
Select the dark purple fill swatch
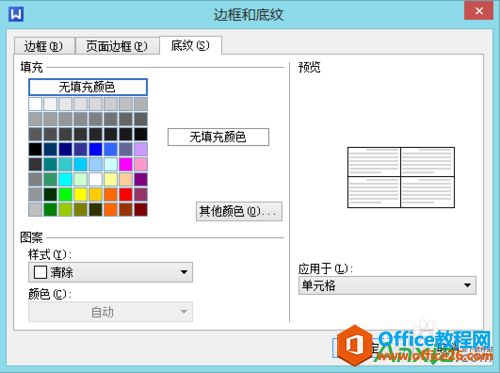tap(141, 179)
